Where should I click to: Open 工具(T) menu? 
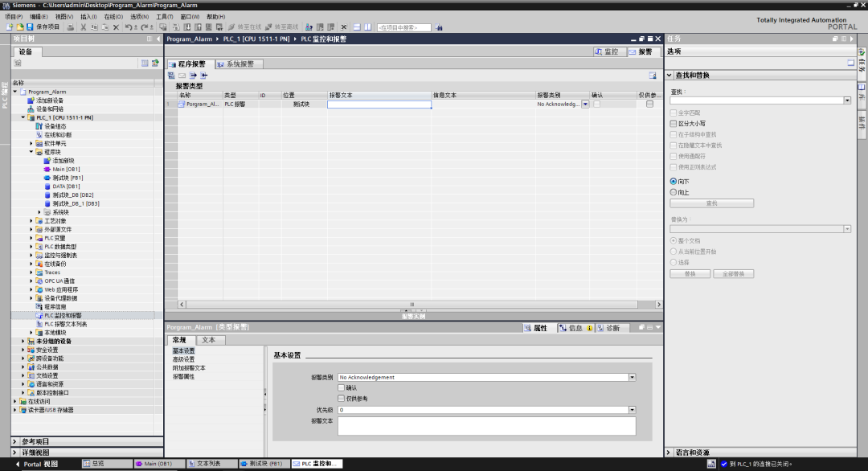[x=165, y=17]
